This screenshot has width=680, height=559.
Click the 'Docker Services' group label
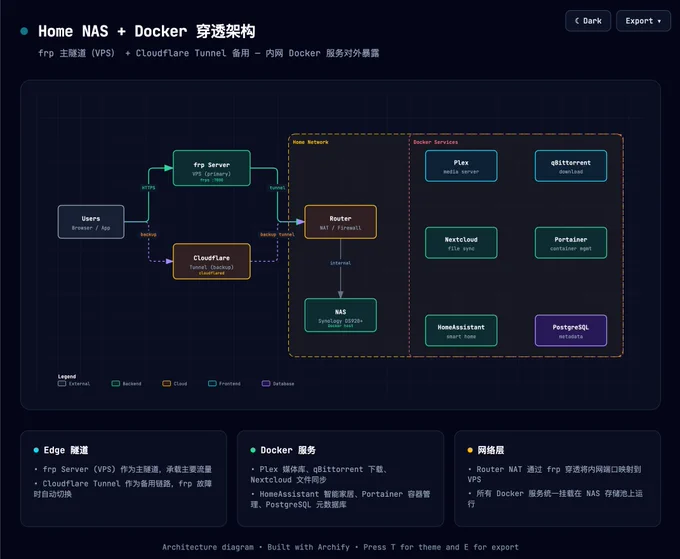coord(435,142)
